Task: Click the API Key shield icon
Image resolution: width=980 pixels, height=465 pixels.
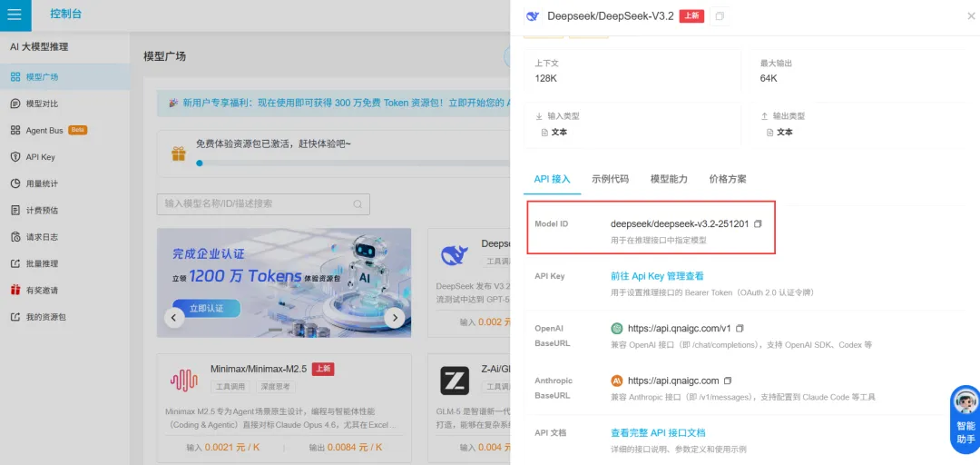Action: (x=15, y=157)
